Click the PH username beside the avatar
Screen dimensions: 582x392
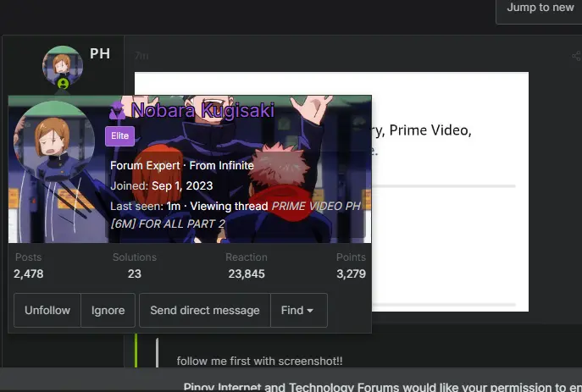pos(100,54)
